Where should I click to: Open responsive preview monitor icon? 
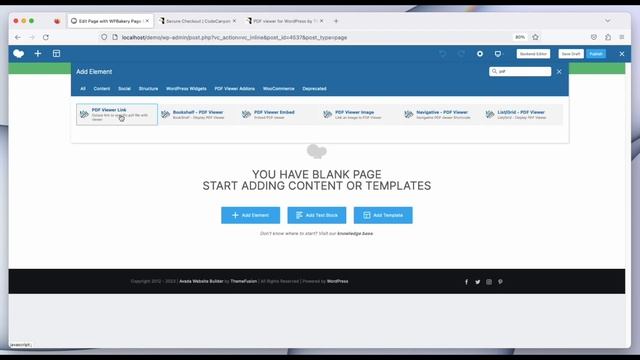(498, 54)
